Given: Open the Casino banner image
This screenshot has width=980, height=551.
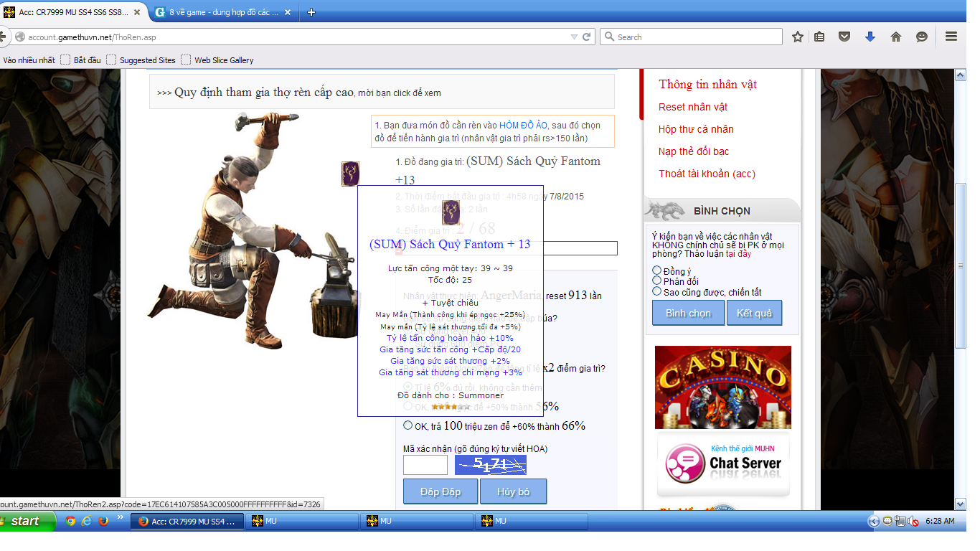Looking at the screenshot, I should click(x=722, y=387).
